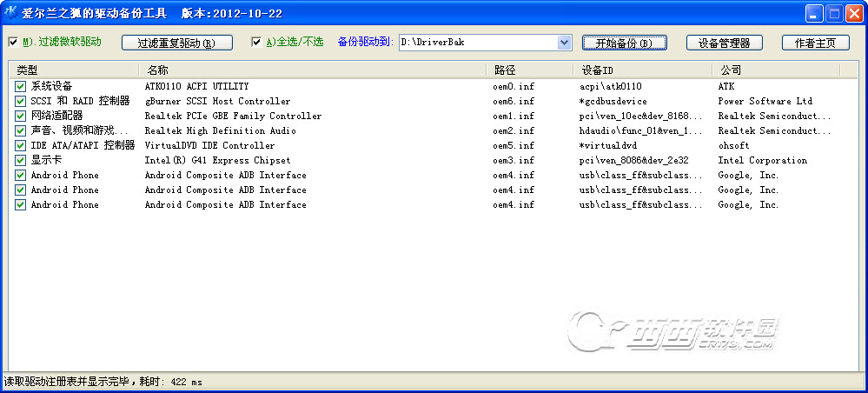Select gBurner SCSI Host Controller entry
This screenshot has height=393, width=868.
pos(217,102)
